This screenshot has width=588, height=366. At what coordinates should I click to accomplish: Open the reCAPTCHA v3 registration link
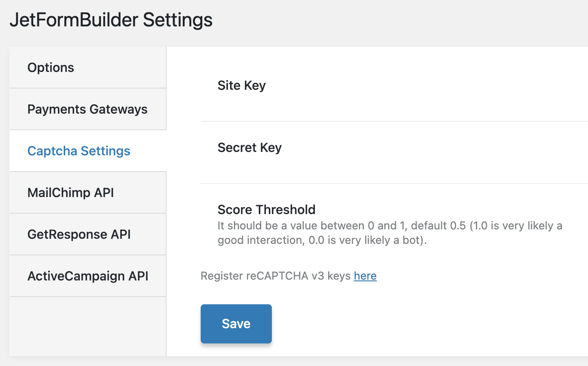365,276
